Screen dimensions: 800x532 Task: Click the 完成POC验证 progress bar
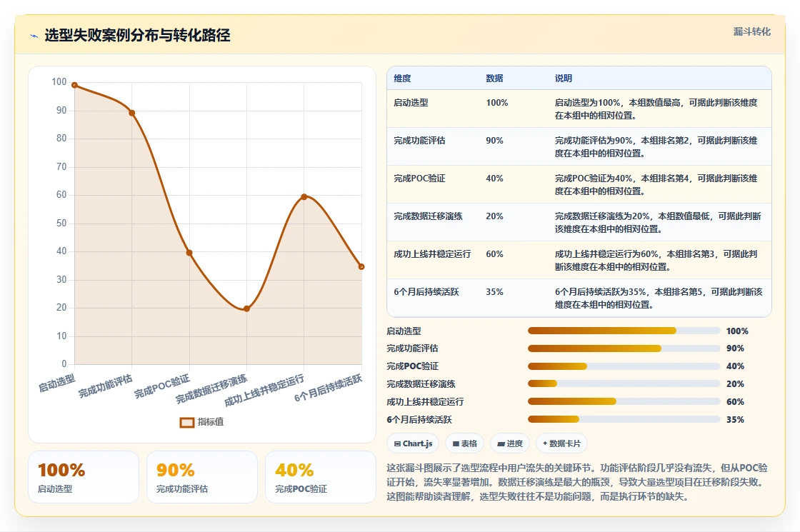coord(624,366)
